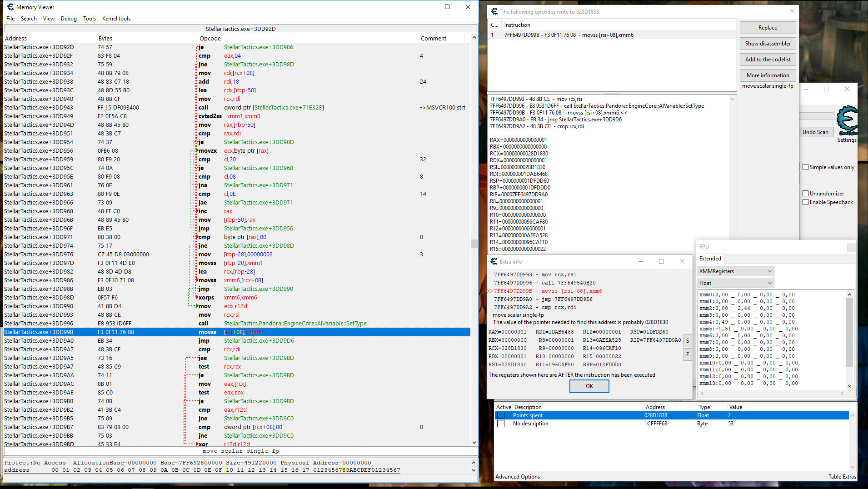Open the File menu in Memory Viewer
The height and width of the screenshot is (489, 868).
pyautogui.click(x=10, y=19)
